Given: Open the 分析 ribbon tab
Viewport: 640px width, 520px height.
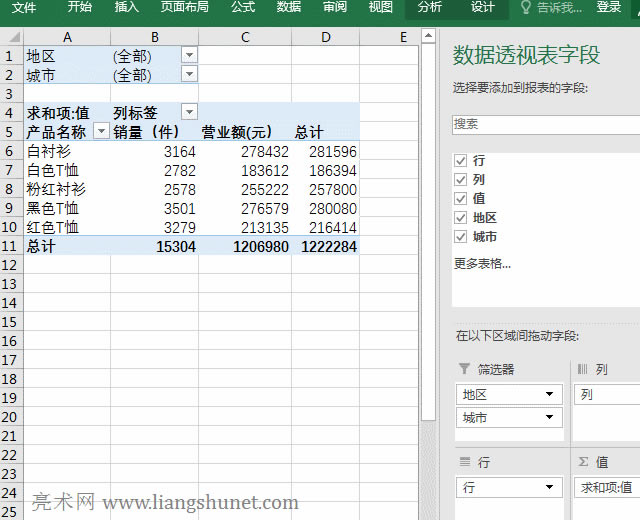Looking at the screenshot, I should point(430,8).
